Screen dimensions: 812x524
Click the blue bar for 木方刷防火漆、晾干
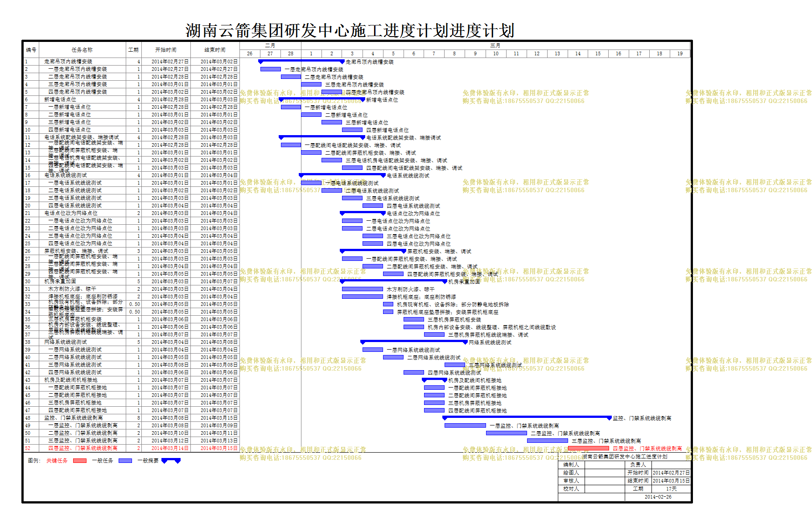pyautogui.click(x=363, y=289)
